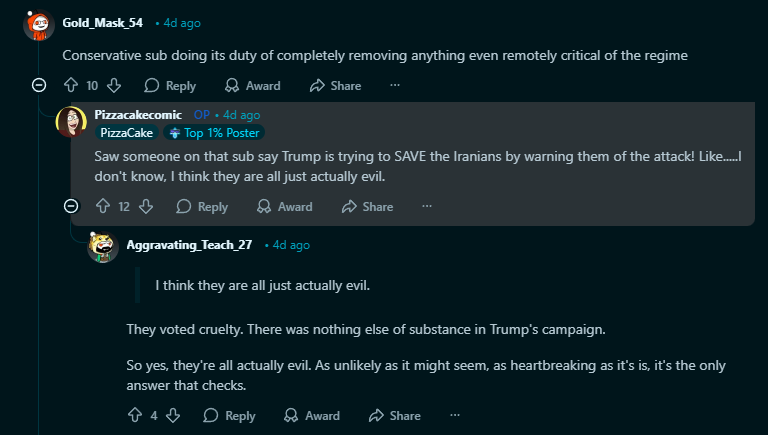The height and width of the screenshot is (435, 768).
Task: Open the Aggravating_Teach_27 username link
Action: pos(189,245)
